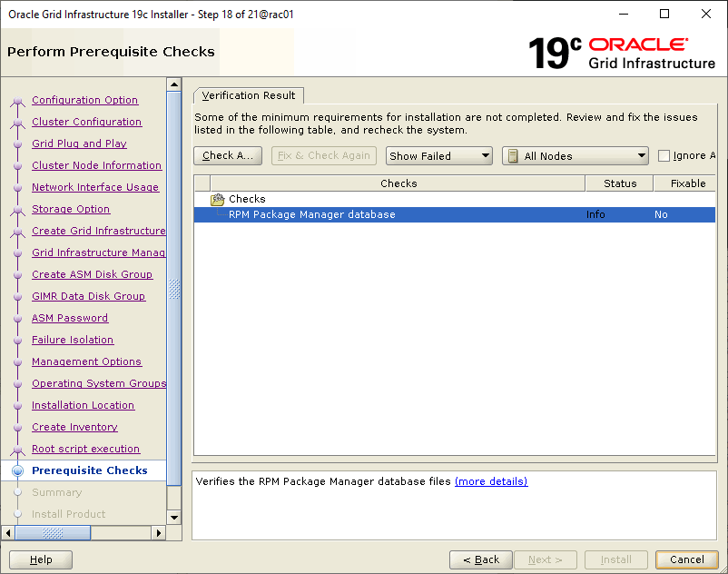Open the Create ASM Disk Group step
The height and width of the screenshot is (574, 728).
tap(92, 274)
